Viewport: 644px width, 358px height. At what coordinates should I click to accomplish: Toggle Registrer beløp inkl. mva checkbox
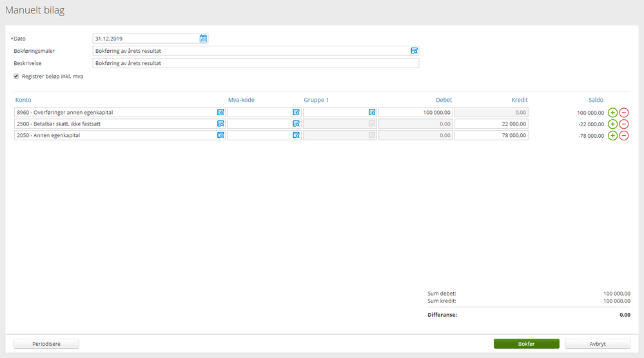pos(16,76)
